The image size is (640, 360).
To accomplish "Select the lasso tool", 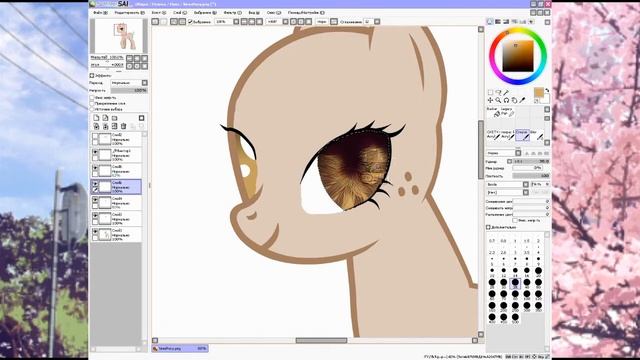I will click(x=498, y=93).
